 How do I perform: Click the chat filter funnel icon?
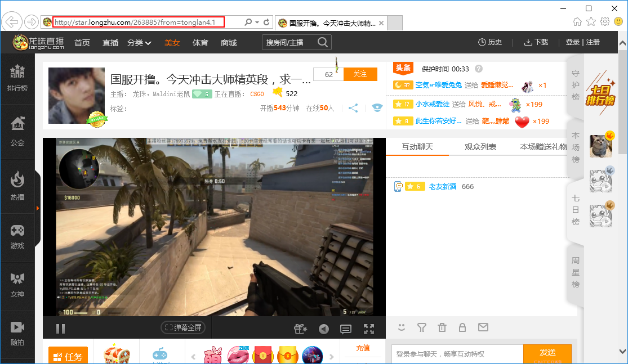[422, 327]
